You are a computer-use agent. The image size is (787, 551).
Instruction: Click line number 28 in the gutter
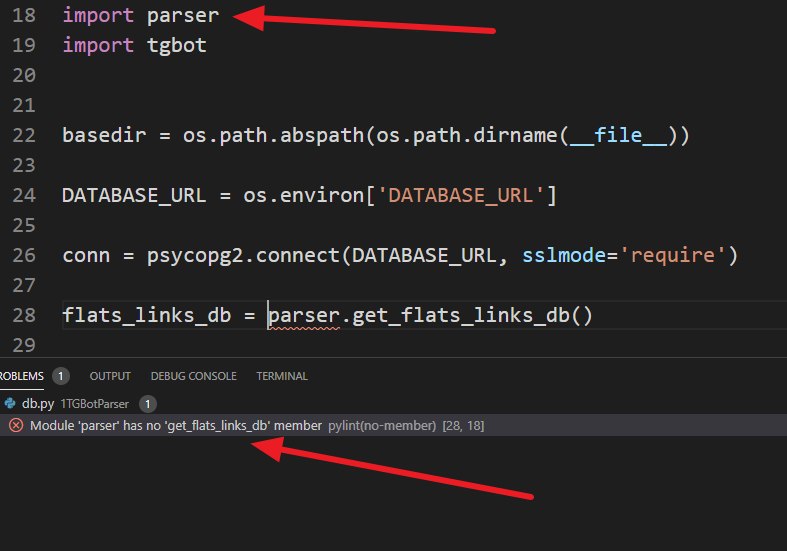point(24,315)
